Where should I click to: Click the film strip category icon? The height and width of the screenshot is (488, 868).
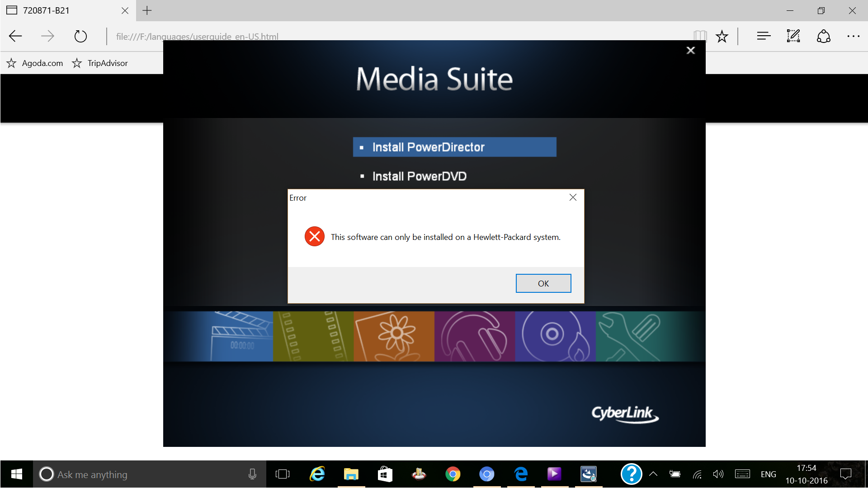tap(313, 336)
